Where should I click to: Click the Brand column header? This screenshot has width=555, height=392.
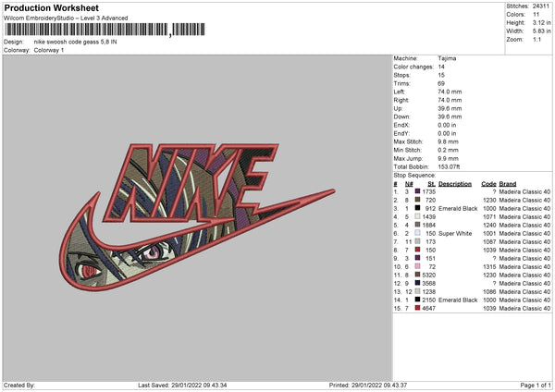[x=508, y=184]
